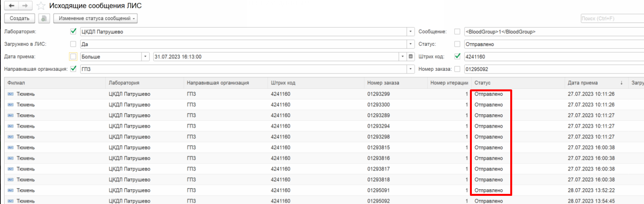
Task: Open calendar picker for Дата приема
Action: tap(411, 57)
